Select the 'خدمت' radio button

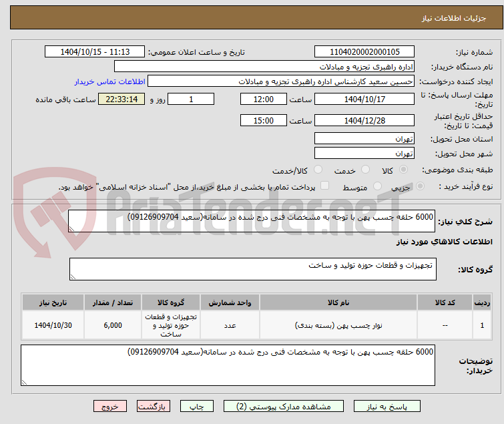[365, 170]
